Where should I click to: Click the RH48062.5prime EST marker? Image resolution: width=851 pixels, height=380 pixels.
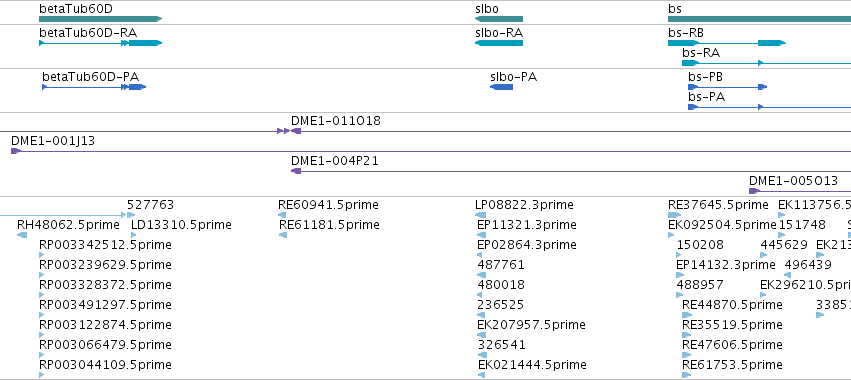click(22, 235)
